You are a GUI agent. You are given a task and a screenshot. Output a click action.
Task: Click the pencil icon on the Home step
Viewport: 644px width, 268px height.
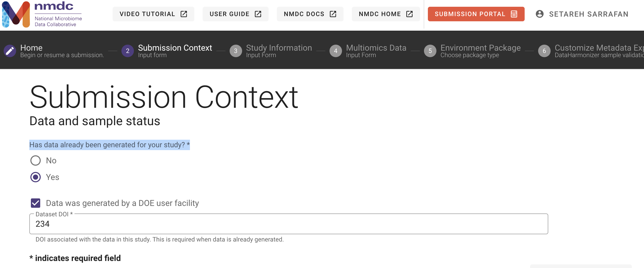tap(10, 51)
